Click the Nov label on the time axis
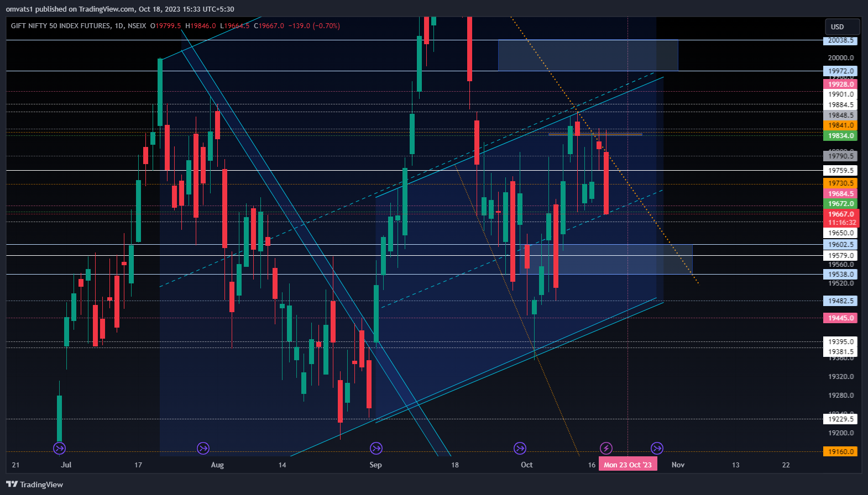Viewport: 868px width, 495px height. pyautogui.click(x=678, y=465)
